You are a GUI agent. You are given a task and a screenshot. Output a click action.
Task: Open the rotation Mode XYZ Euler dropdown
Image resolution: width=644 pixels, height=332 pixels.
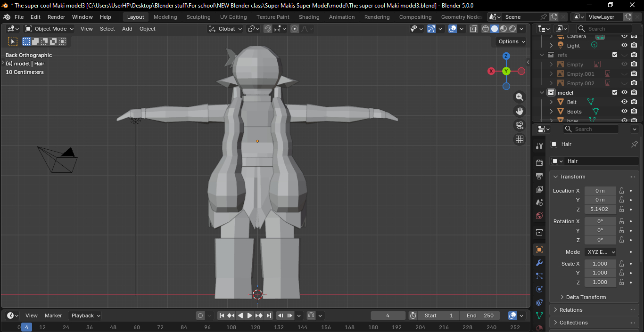[x=601, y=252]
